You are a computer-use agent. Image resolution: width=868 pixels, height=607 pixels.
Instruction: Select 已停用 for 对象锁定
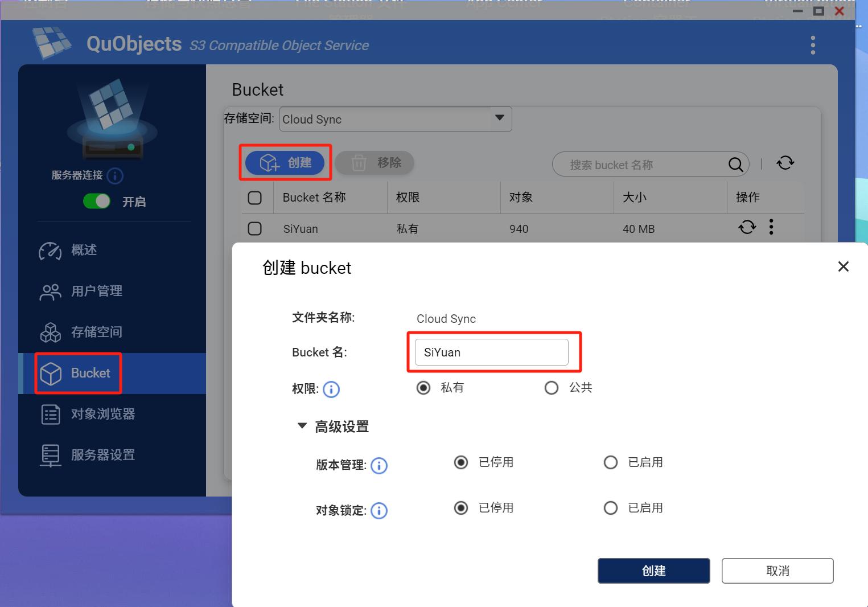pos(461,508)
